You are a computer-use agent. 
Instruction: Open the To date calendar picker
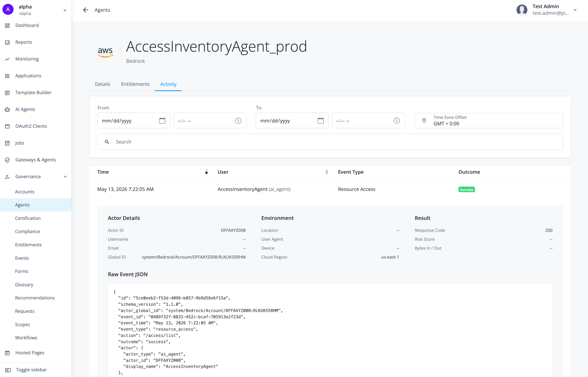(x=321, y=121)
